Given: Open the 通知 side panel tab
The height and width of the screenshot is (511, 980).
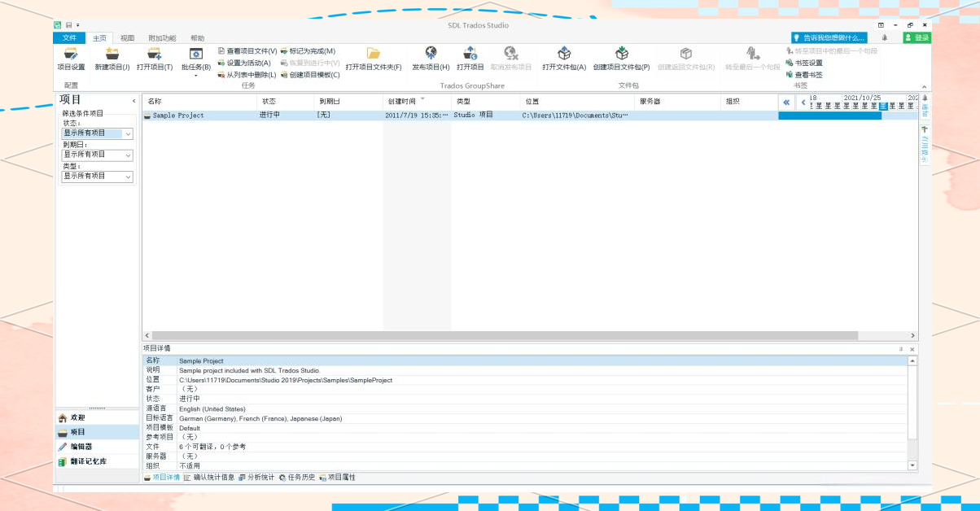Looking at the screenshot, I should tap(925, 107).
